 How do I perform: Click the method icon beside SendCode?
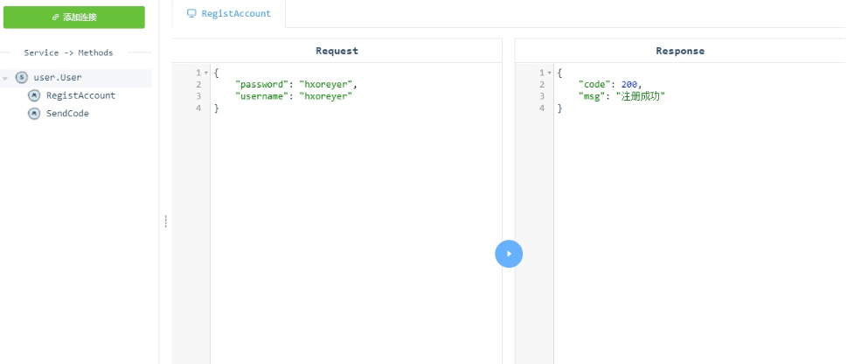pos(34,114)
